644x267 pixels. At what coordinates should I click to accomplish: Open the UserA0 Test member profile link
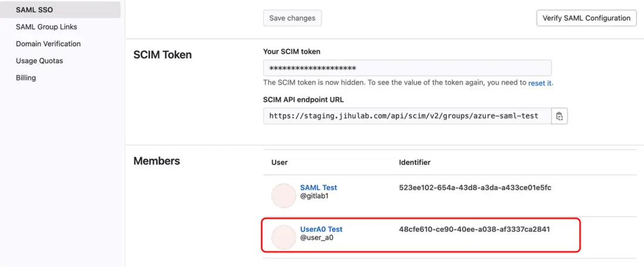(x=321, y=229)
